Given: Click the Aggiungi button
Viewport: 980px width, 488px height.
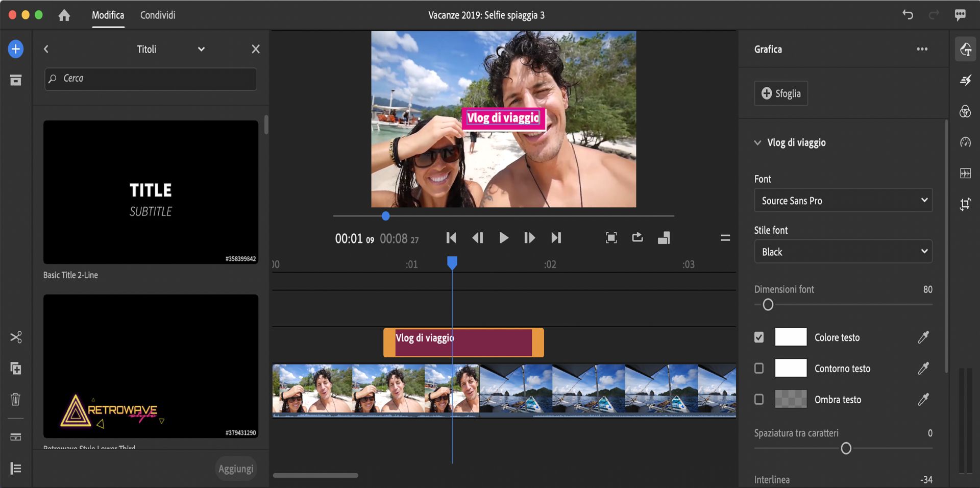Looking at the screenshot, I should coord(235,469).
